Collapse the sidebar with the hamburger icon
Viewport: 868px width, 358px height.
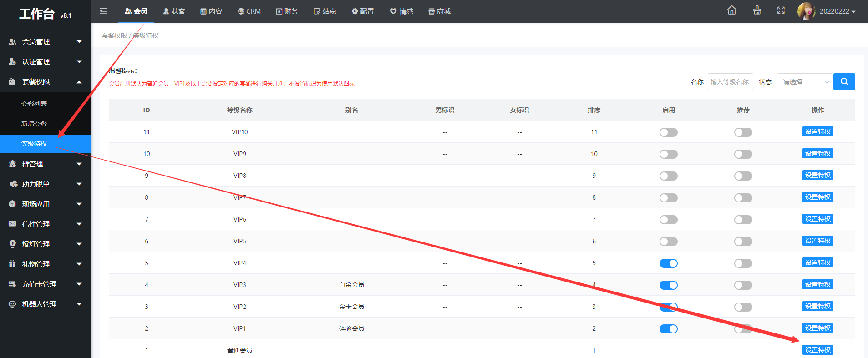pos(103,11)
